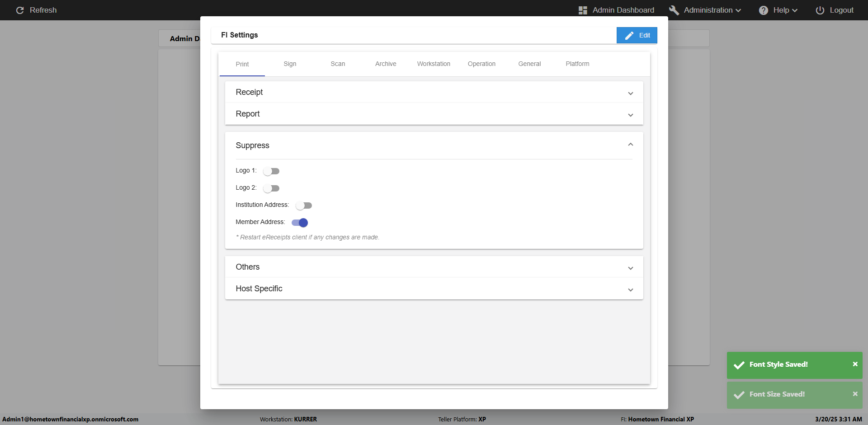868x425 pixels.
Task: Expand the Host Specific section
Action: coord(630,290)
